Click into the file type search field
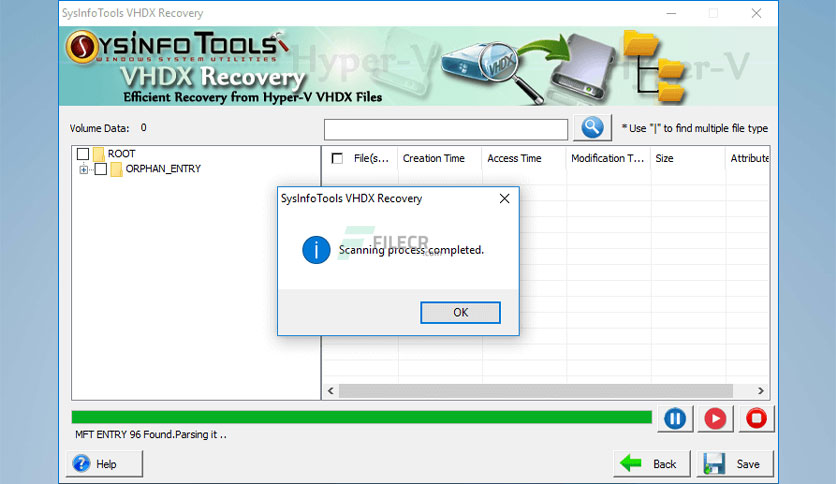 click(446, 130)
